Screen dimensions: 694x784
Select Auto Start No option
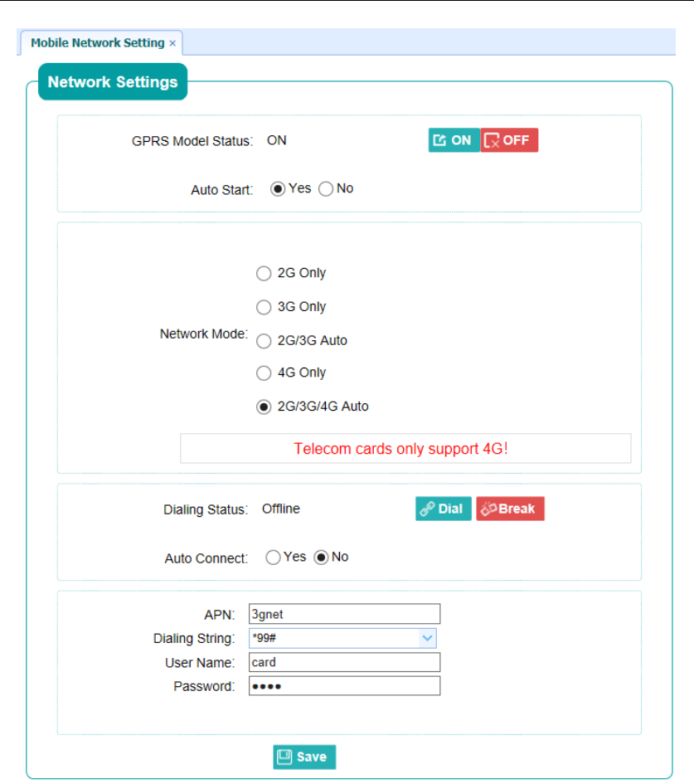[326, 189]
